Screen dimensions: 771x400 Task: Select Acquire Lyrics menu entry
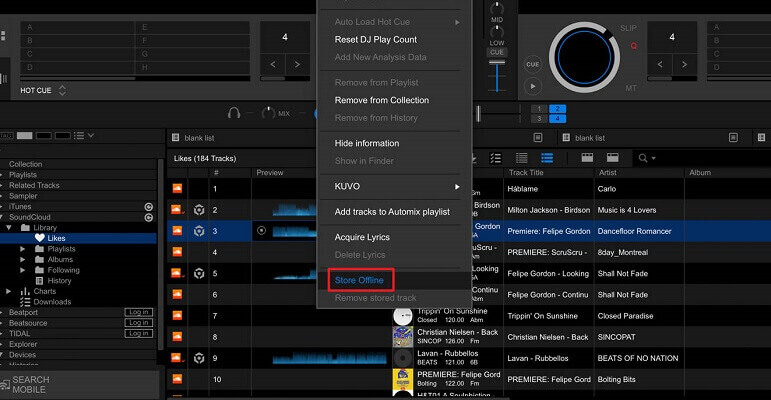coord(362,237)
